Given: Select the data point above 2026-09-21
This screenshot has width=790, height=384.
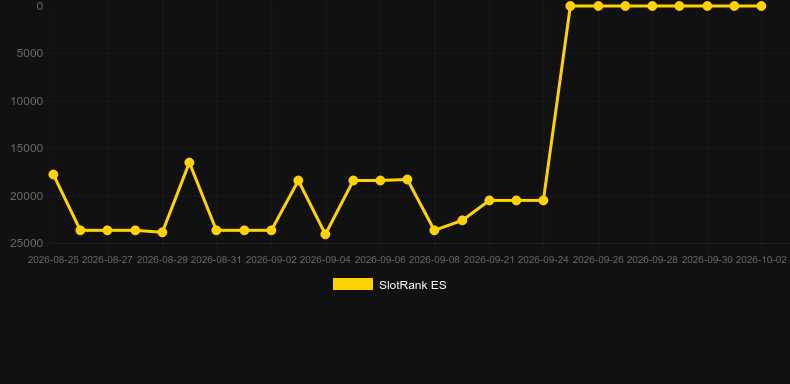Looking at the screenshot, I should (x=489, y=201).
